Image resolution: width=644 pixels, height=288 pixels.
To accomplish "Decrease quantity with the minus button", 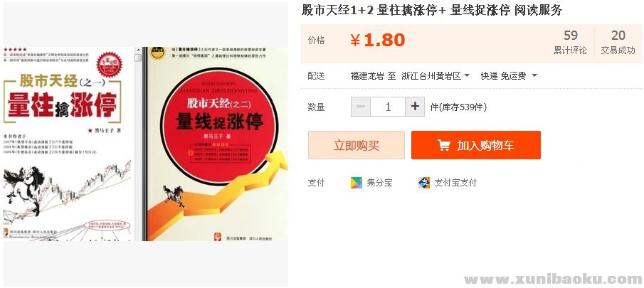I will (361, 107).
